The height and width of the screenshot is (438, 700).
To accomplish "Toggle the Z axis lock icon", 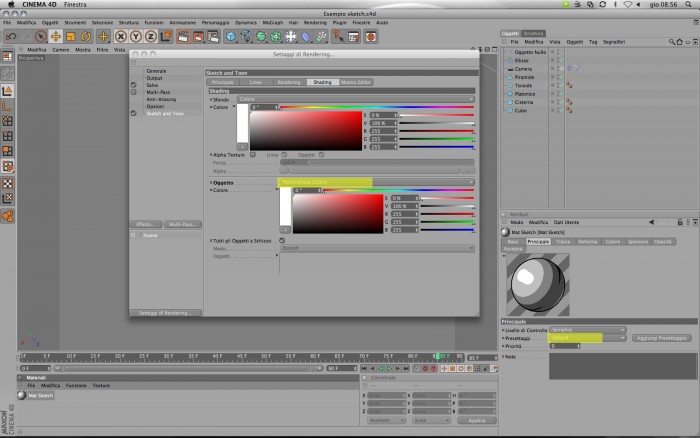I will coord(151,37).
